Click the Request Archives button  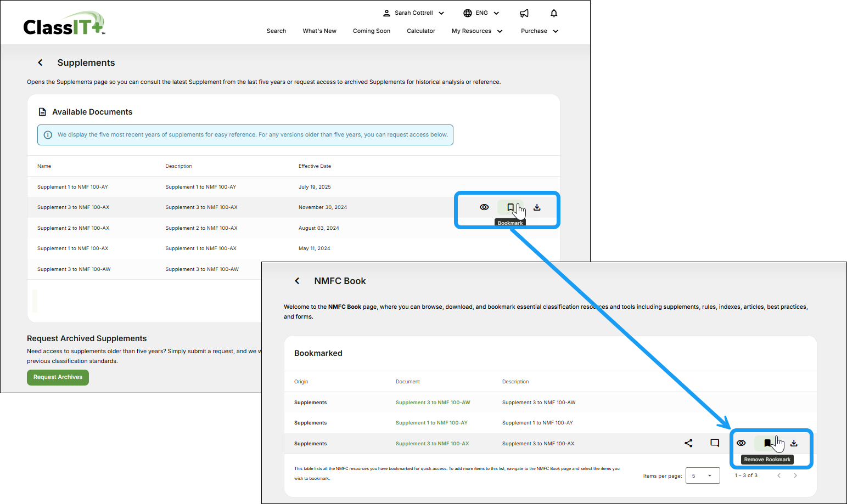pyautogui.click(x=58, y=377)
